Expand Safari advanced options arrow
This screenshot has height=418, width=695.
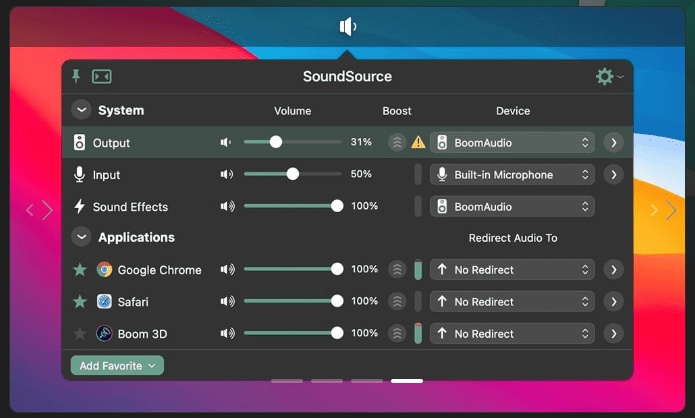(614, 301)
